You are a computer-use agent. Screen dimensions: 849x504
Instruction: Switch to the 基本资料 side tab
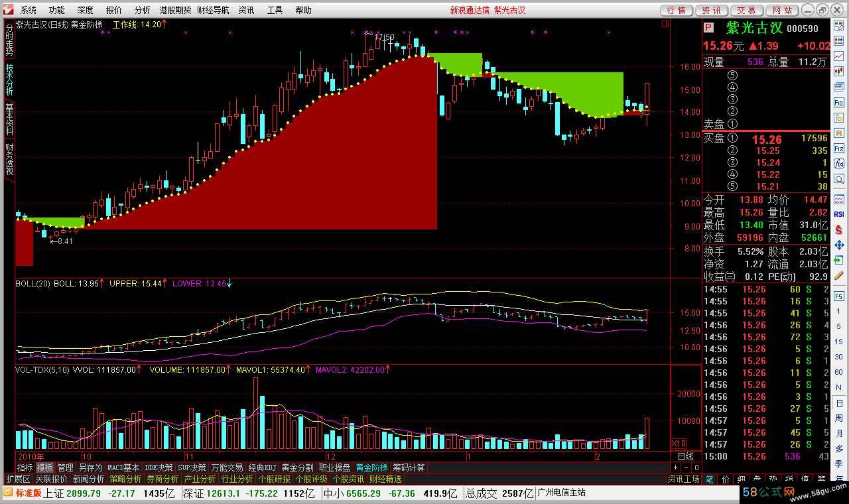pyautogui.click(x=9, y=119)
